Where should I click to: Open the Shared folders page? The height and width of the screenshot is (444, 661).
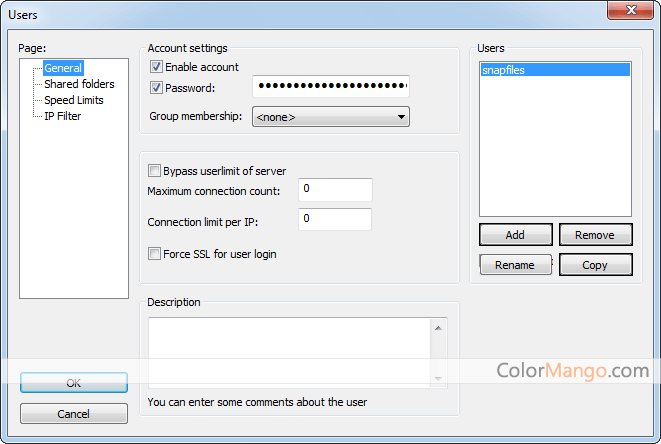click(x=79, y=84)
